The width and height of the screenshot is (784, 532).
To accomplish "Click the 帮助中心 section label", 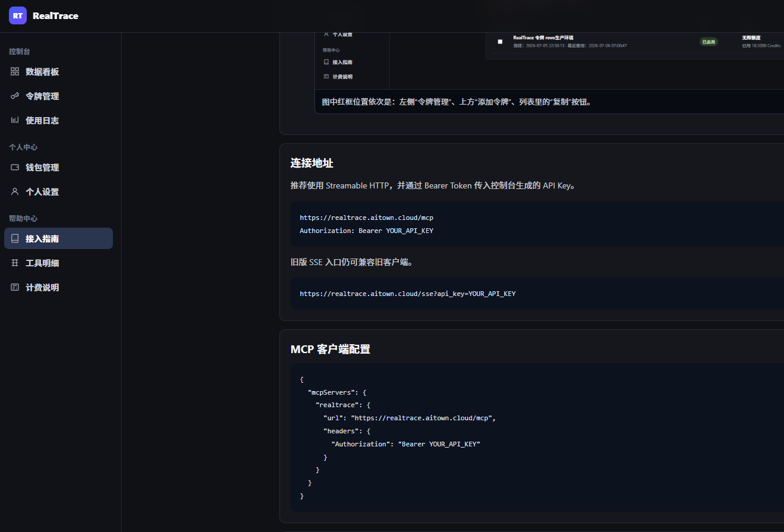I will [23, 218].
